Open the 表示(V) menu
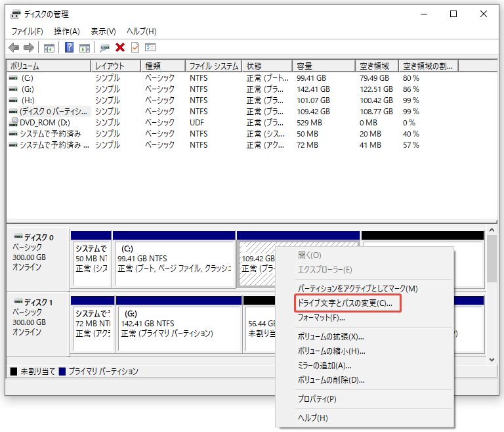 click(103, 32)
